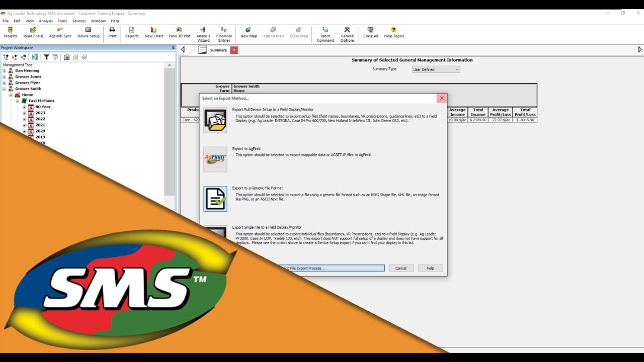The height and width of the screenshot is (362, 644).
Task: Open Device Setup in the toolbar
Action: (89, 33)
